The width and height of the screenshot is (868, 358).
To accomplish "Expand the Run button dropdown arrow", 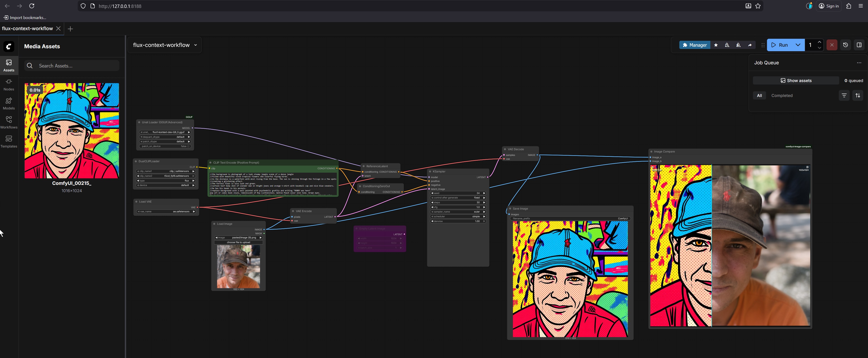I will (798, 45).
